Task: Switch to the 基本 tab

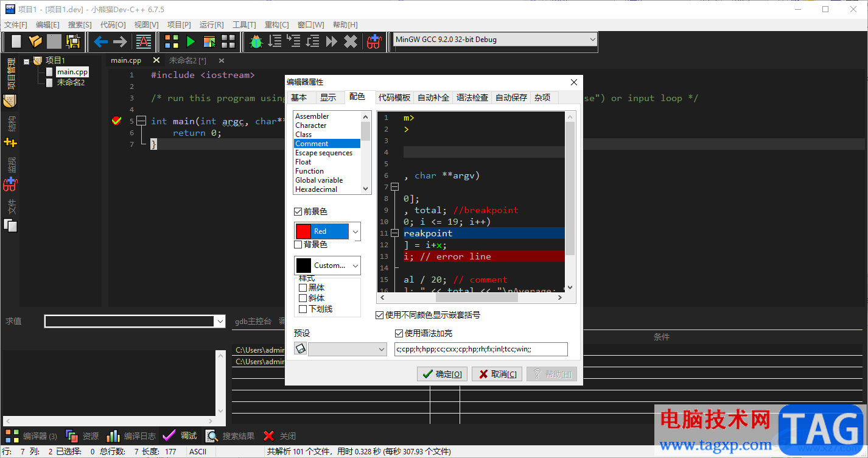Action: [x=299, y=97]
